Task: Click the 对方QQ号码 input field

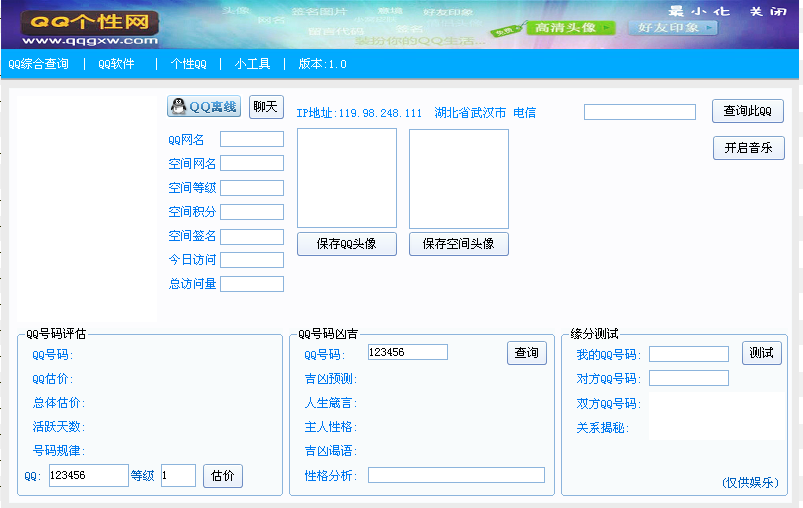Action: pos(689,378)
